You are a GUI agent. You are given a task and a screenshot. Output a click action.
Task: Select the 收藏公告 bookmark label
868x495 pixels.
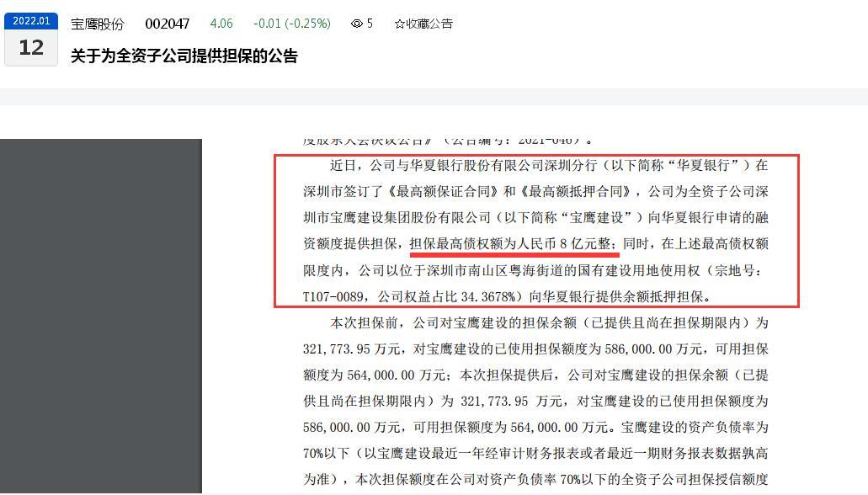429,24
